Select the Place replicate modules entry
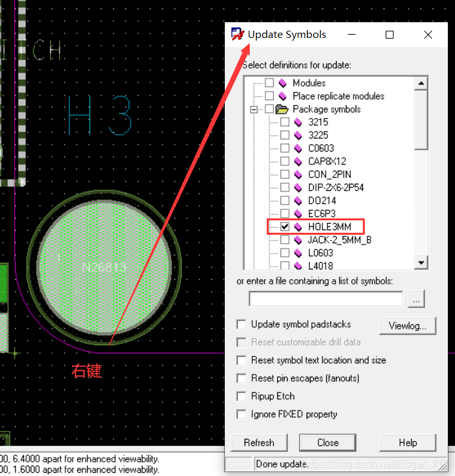455x476 pixels. click(x=338, y=96)
